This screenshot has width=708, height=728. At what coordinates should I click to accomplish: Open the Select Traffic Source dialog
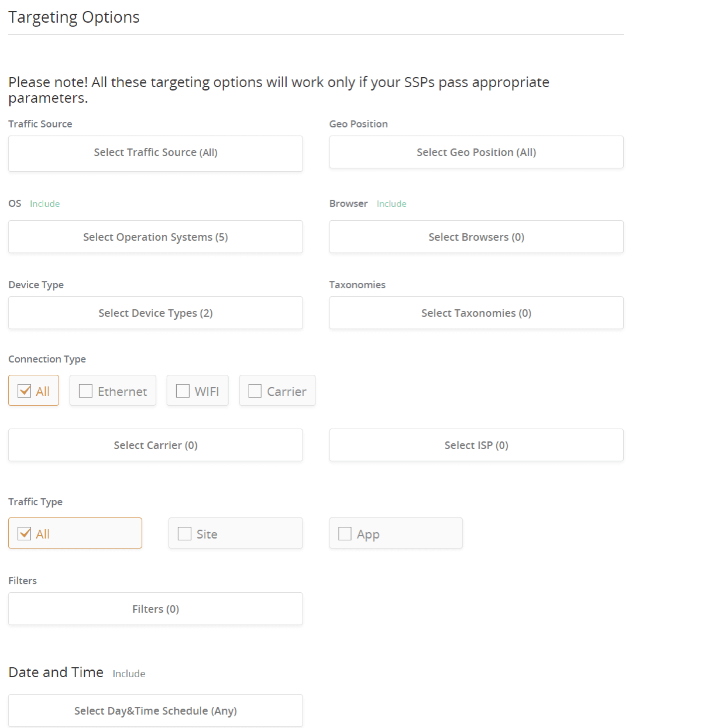155,153
